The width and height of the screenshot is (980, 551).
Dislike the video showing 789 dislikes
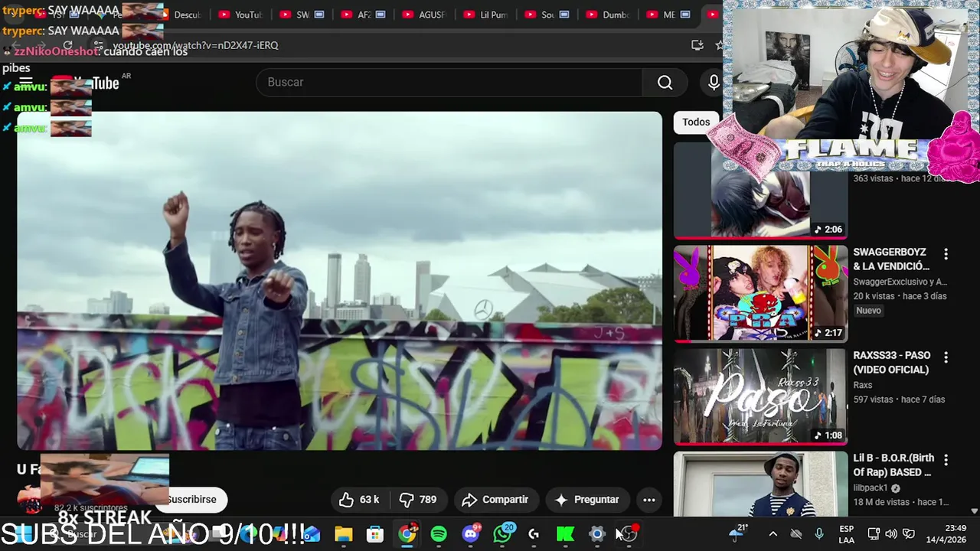[418, 500]
